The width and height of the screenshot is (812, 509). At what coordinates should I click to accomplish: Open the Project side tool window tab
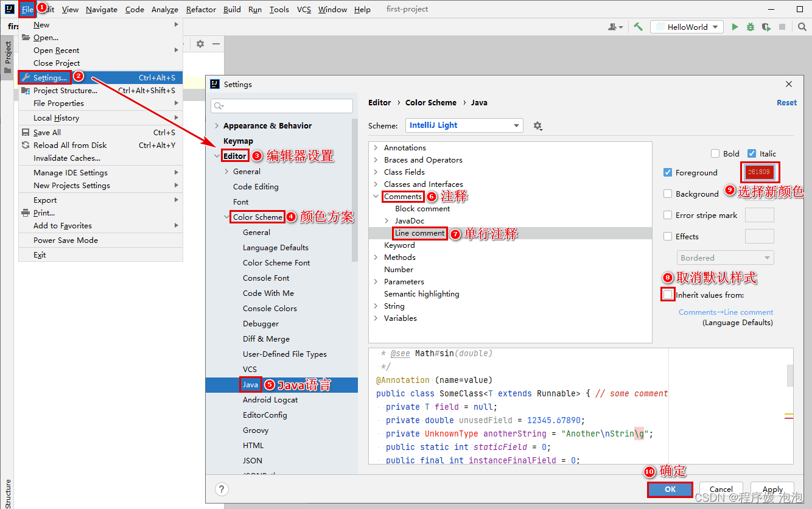pos(7,58)
